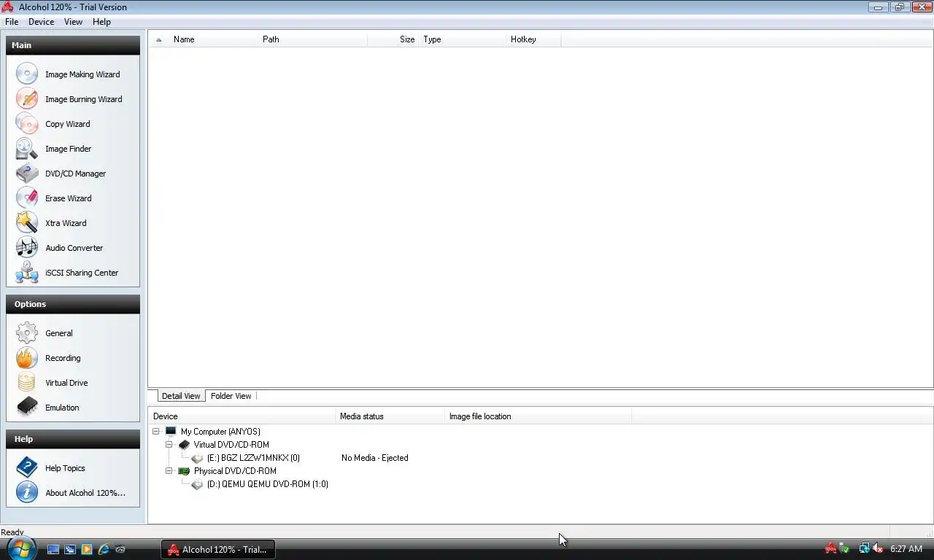Collapse the Help sidebar section header
Viewport: 934px width, 560px height.
tap(73, 439)
